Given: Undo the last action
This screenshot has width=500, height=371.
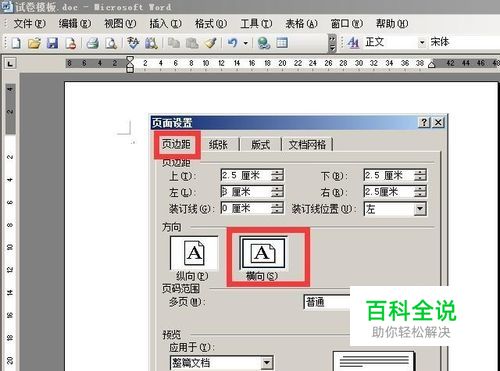Looking at the screenshot, I should tap(232, 43).
